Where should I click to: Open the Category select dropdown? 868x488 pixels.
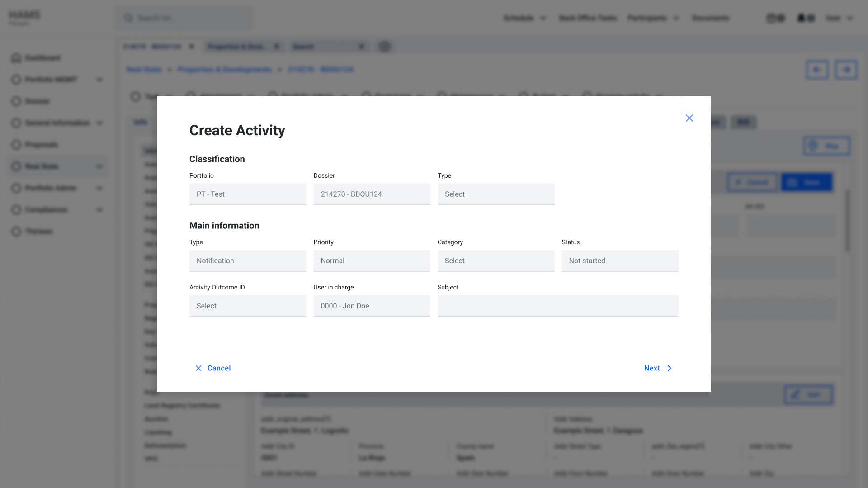point(495,261)
